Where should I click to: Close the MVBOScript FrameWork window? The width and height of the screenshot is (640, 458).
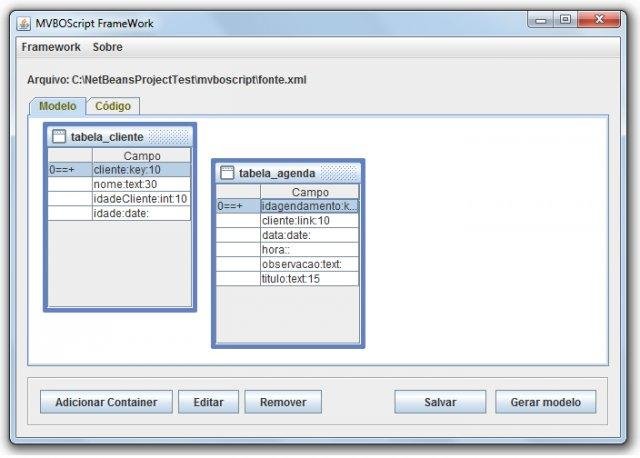(x=599, y=19)
